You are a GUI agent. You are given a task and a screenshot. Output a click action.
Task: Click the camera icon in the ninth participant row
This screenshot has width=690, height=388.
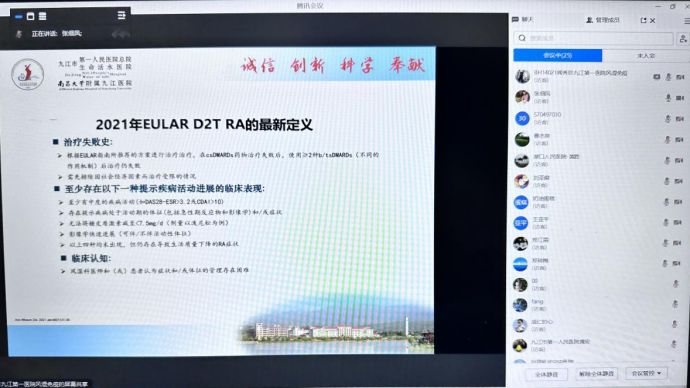pos(677,243)
